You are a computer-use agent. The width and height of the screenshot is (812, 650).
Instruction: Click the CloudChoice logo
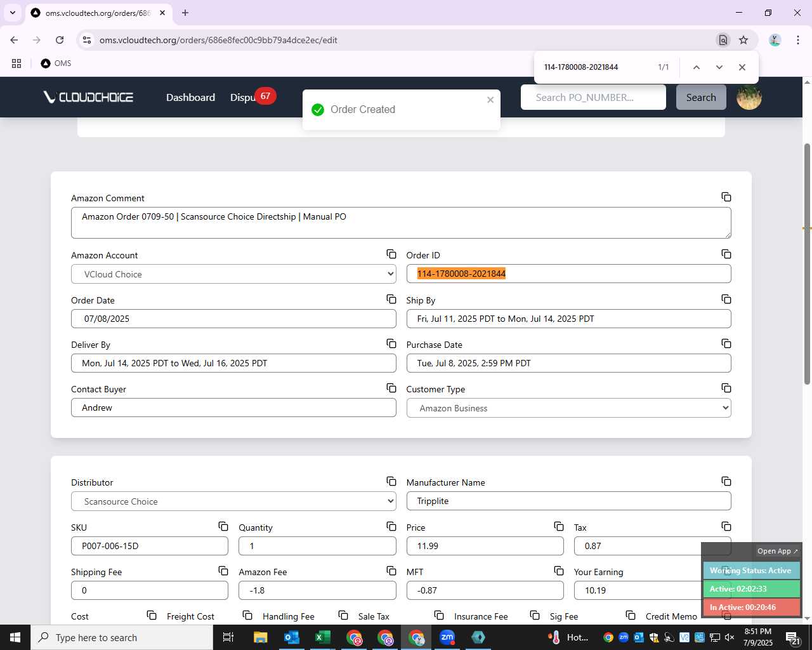(88, 97)
